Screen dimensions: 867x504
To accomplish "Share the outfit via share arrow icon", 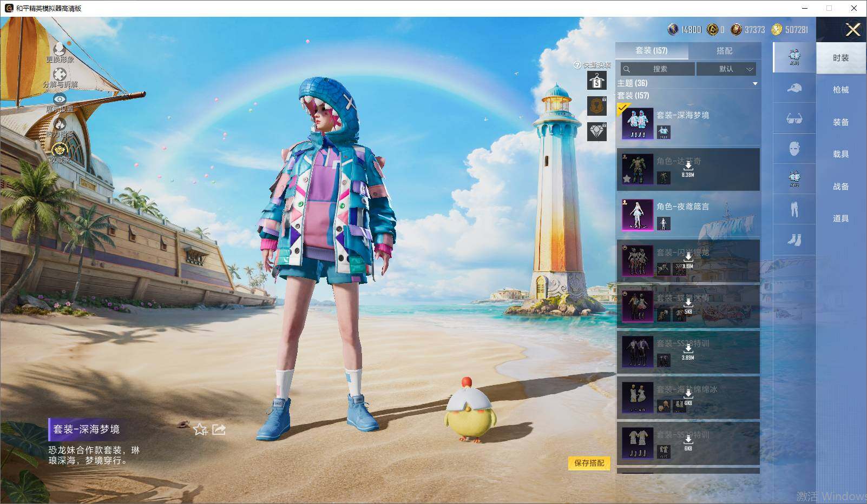I will (219, 429).
